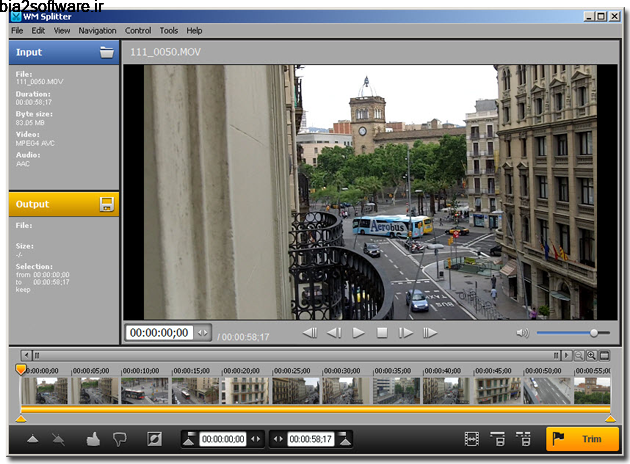Click the Trim button

[582, 439]
